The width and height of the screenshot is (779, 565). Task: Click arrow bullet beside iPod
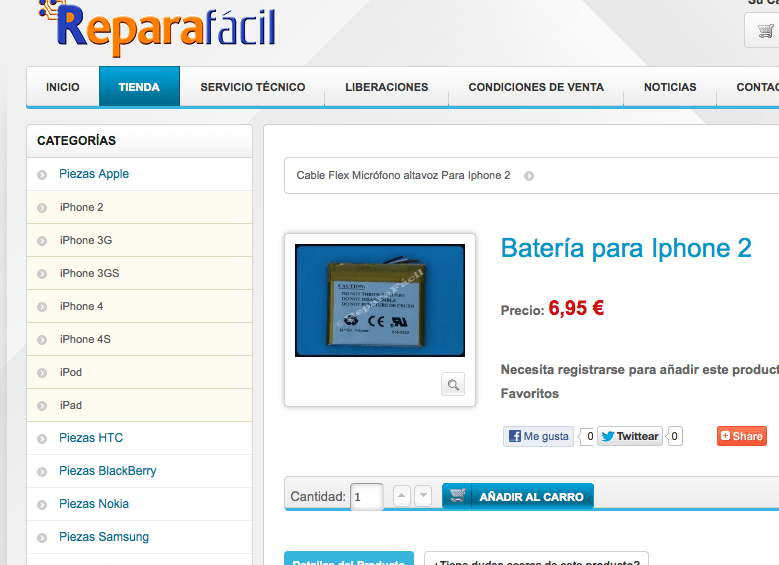[x=42, y=373]
